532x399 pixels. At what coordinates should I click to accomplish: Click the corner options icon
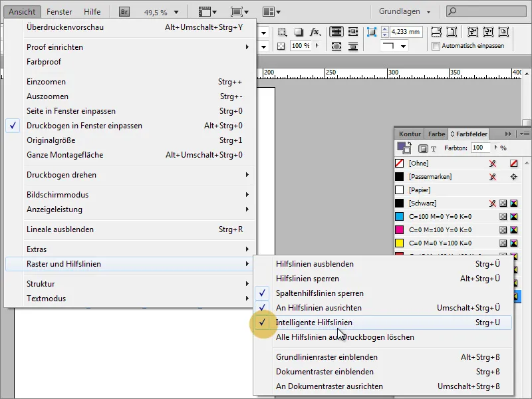coord(372,32)
